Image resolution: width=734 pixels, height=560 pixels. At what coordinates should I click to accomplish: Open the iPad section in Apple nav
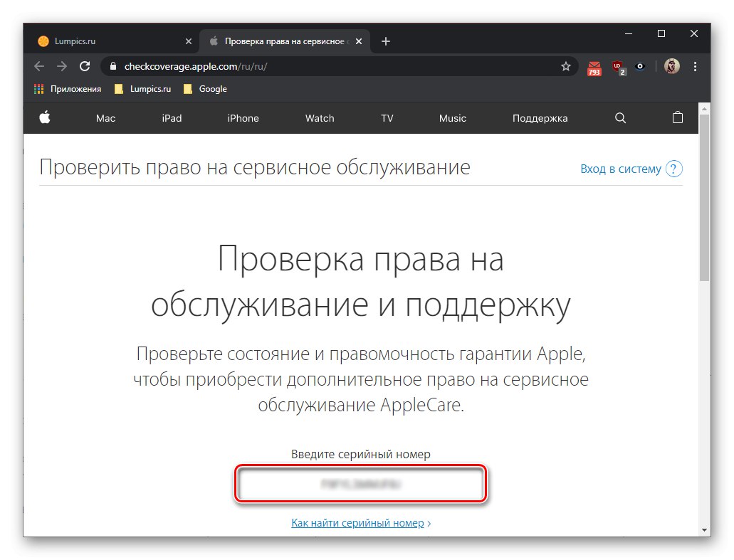[172, 118]
